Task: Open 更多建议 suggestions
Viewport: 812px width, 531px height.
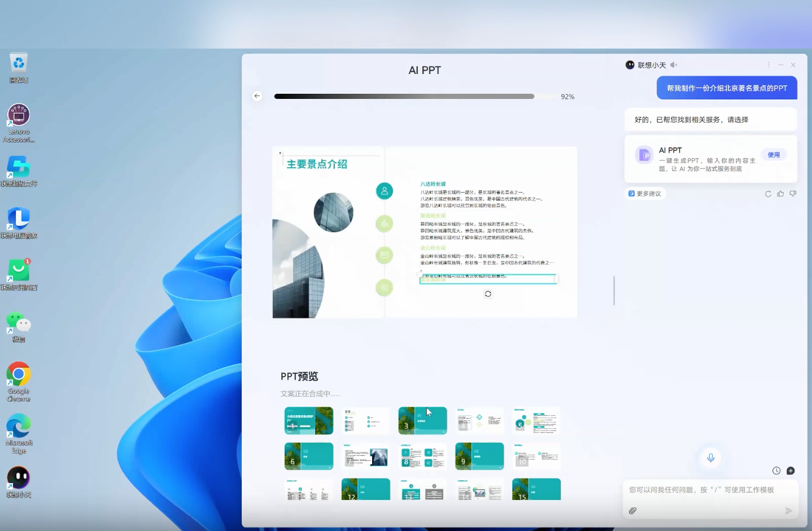Action: point(645,194)
